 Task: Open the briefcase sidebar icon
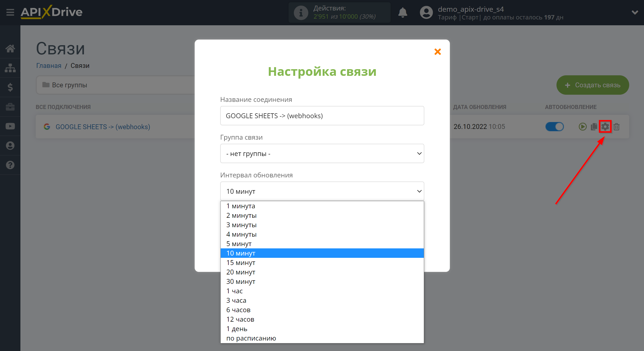coord(10,107)
